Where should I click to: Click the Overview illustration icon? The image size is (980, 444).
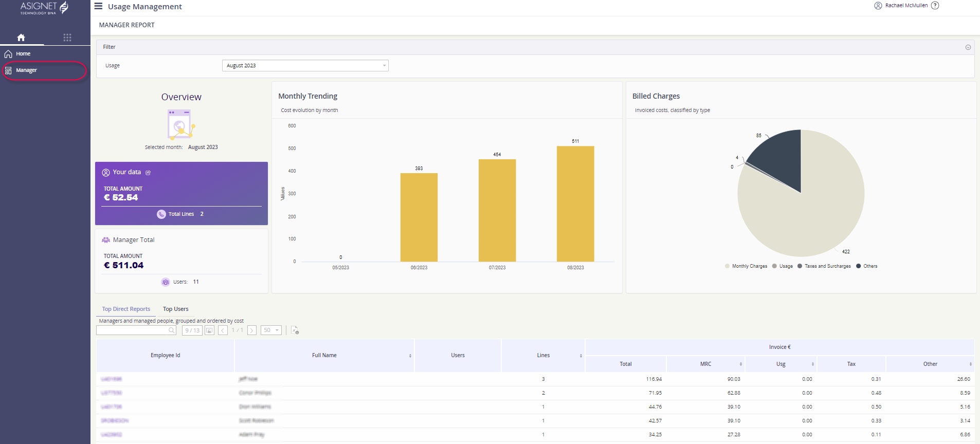tap(181, 124)
